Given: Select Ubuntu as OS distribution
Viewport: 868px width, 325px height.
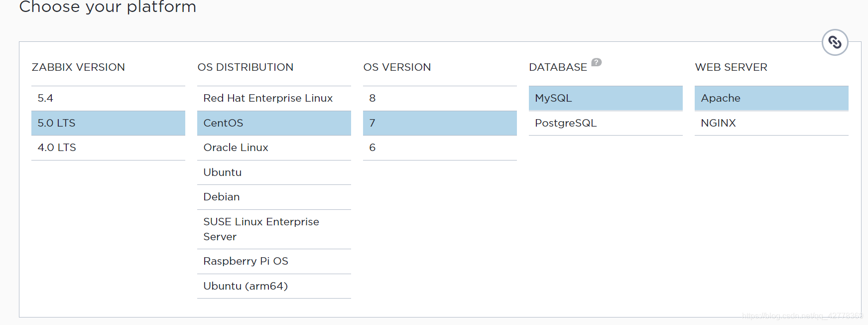Looking at the screenshot, I should [x=274, y=172].
